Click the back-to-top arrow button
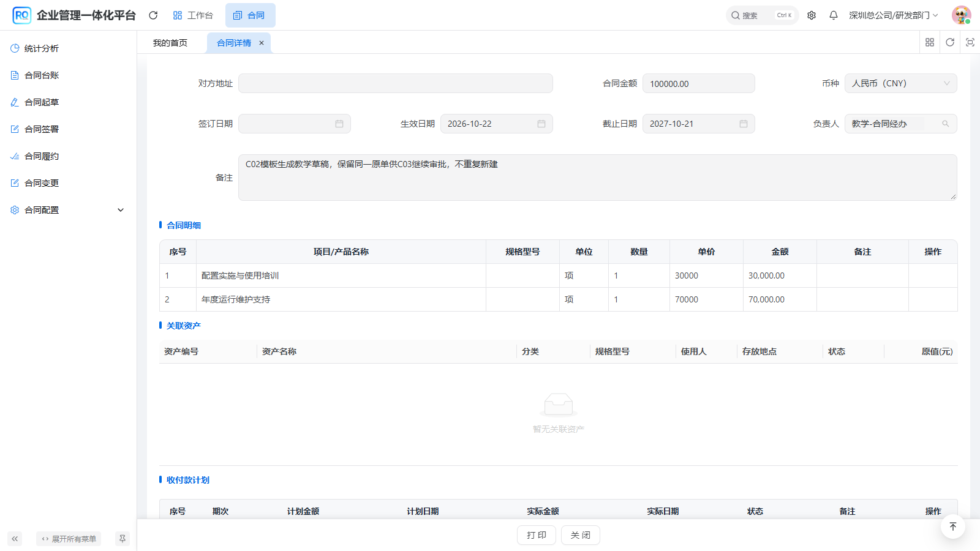 pyautogui.click(x=953, y=527)
